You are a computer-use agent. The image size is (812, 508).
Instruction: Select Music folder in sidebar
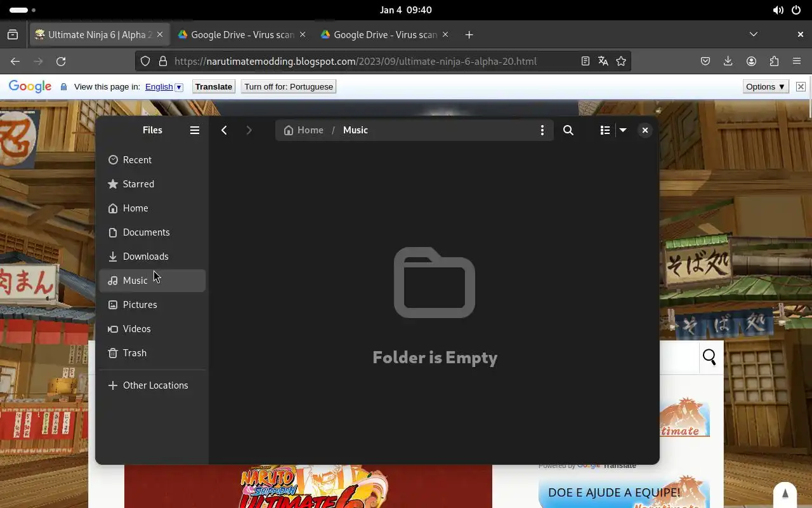pyautogui.click(x=152, y=281)
